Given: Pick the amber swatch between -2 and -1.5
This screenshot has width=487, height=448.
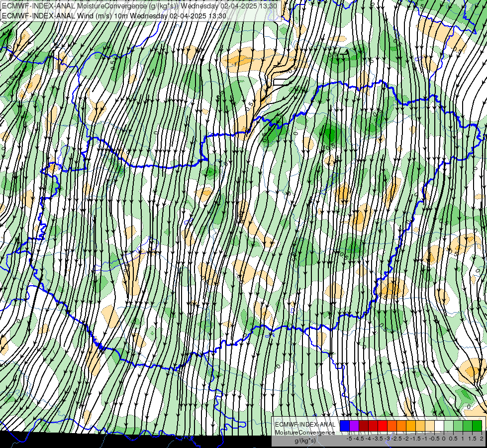Looking at the screenshot, I should pyautogui.click(x=411, y=426).
